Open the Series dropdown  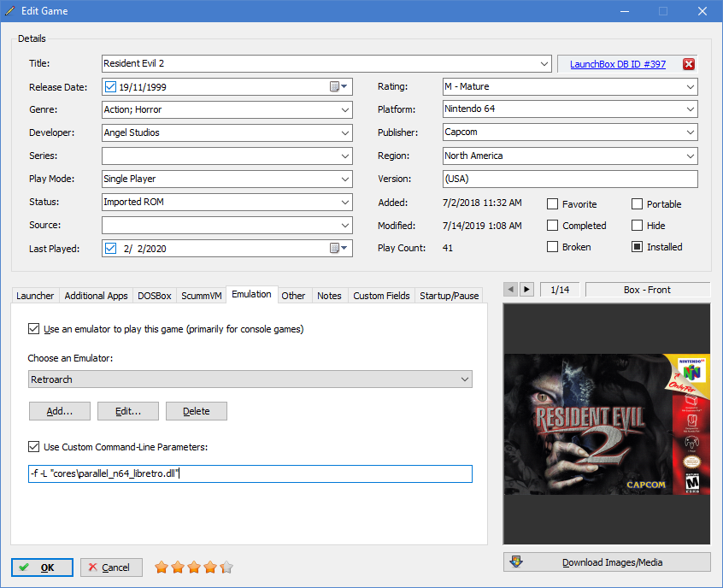coord(345,156)
